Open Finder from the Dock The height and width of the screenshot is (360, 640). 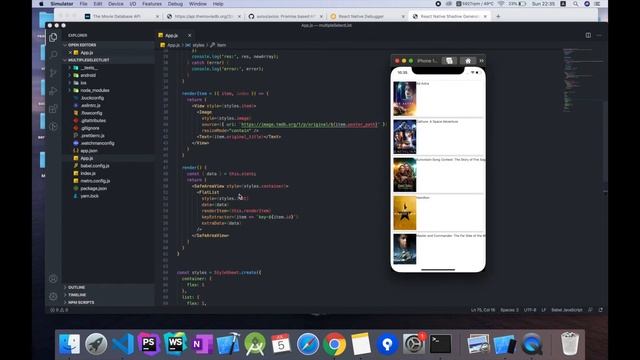[x=70, y=344]
